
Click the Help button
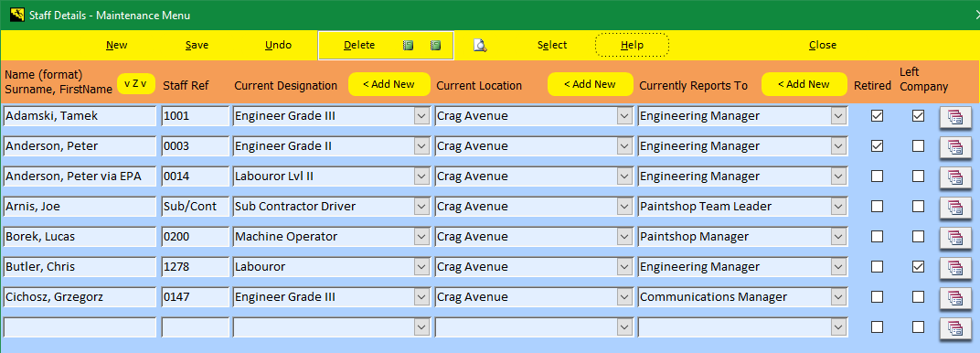point(632,45)
